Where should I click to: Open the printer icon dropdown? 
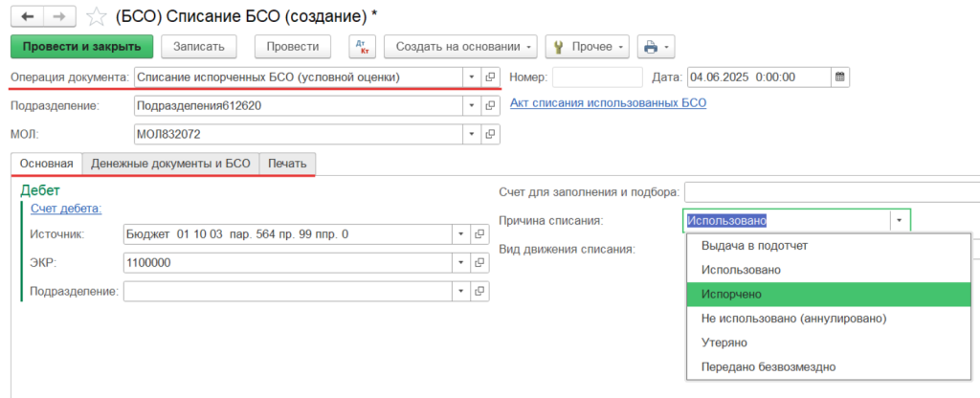[x=656, y=47]
